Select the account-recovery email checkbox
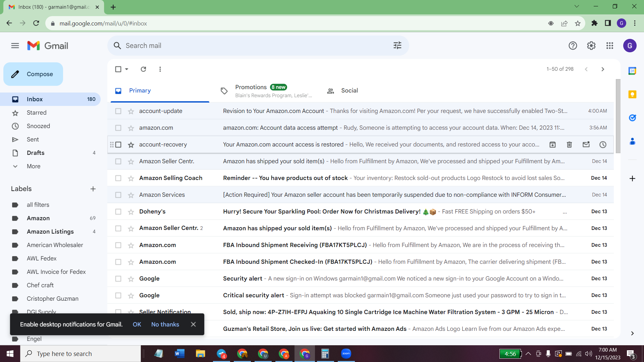 click(118, 144)
